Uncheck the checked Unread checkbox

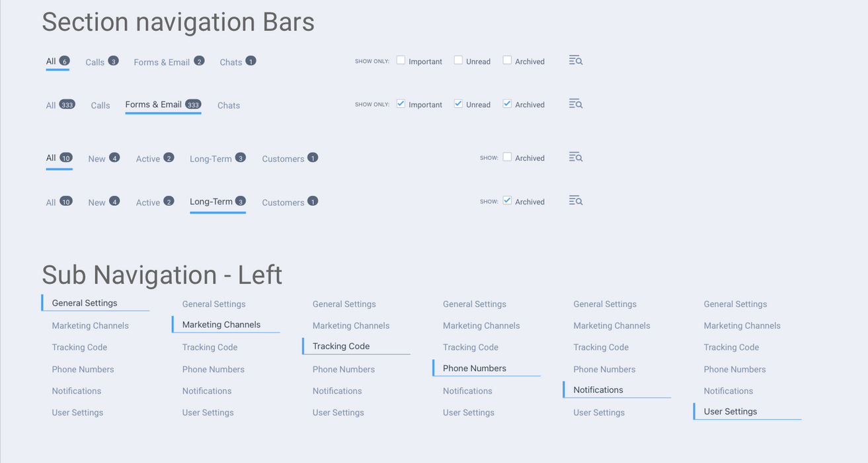tap(458, 104)
